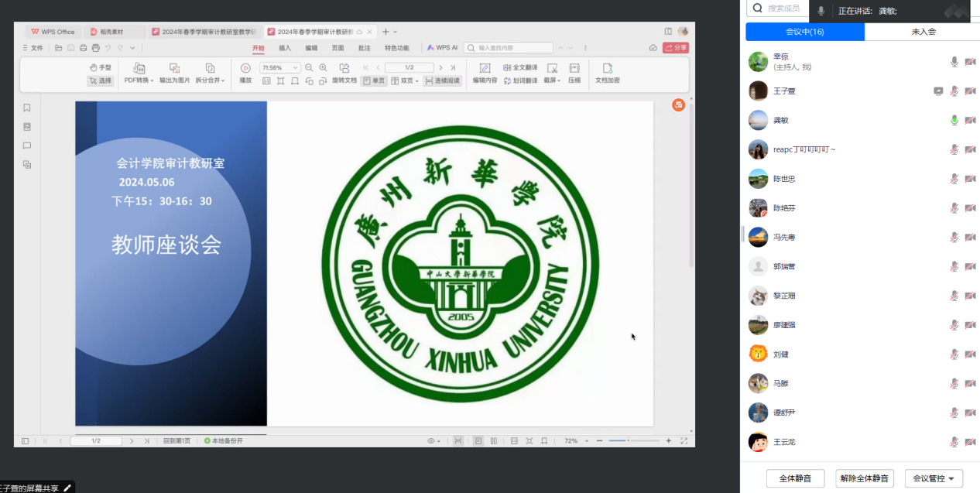The width and height of the screenshot is (980, 493).
Task: Click the rotate document (旋转文档) icon
Action: [344, 68]
